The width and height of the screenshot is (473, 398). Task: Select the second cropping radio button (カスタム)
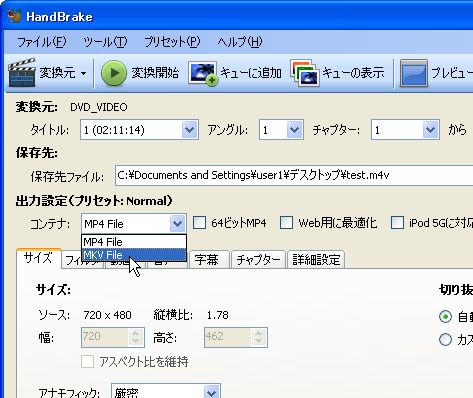pos(445,340)
